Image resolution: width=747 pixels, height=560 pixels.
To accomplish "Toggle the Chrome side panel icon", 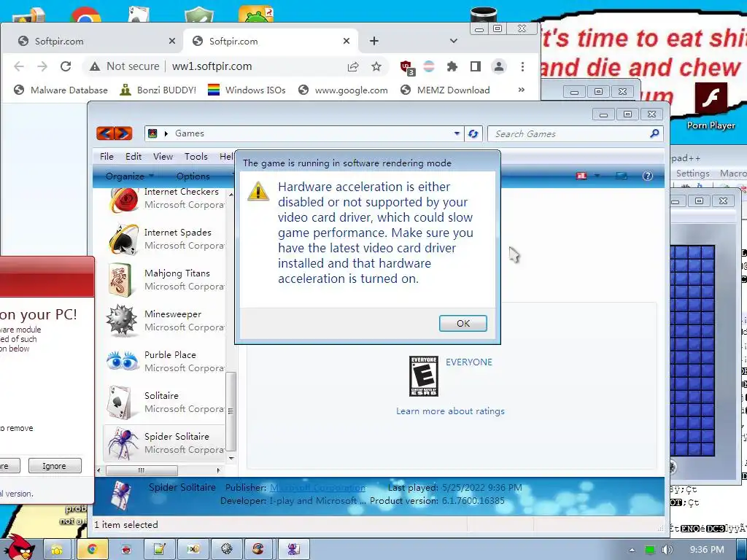I will coord(476,66).
